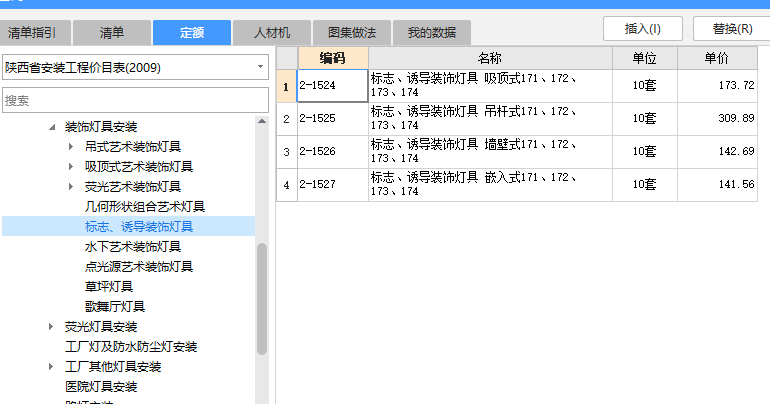Select row header number 1
The image size is (770, 404).
coord(287,86)
